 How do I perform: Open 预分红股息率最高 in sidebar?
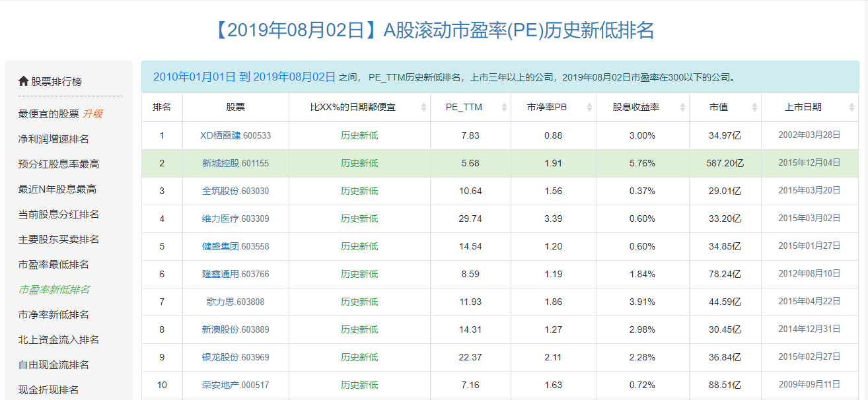coord(59,164)
